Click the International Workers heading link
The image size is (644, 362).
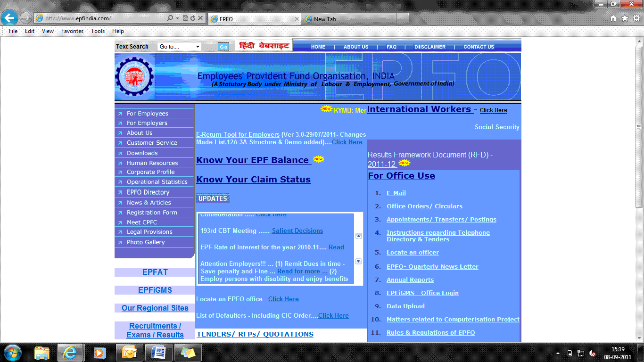tap(420, 109)
